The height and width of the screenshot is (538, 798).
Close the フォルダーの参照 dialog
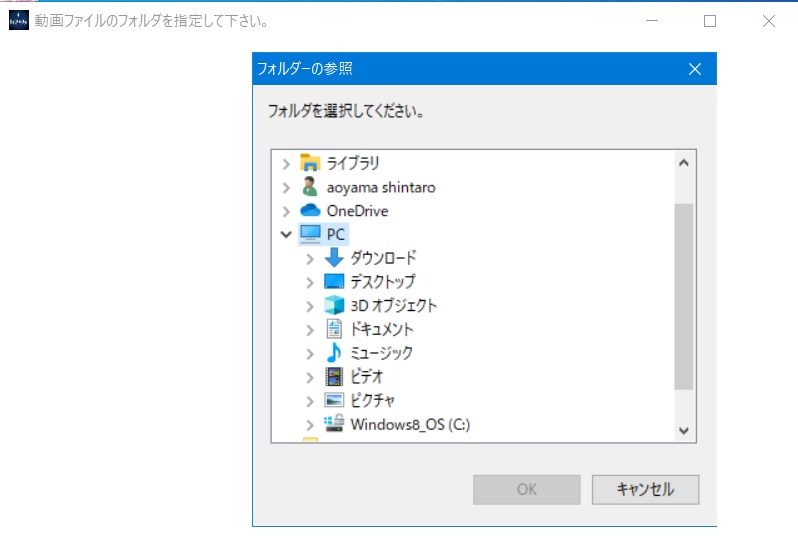click(x=695, y=69)
